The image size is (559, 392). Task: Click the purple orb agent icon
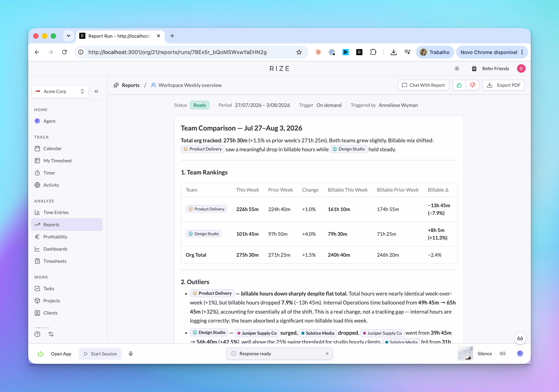520,354
